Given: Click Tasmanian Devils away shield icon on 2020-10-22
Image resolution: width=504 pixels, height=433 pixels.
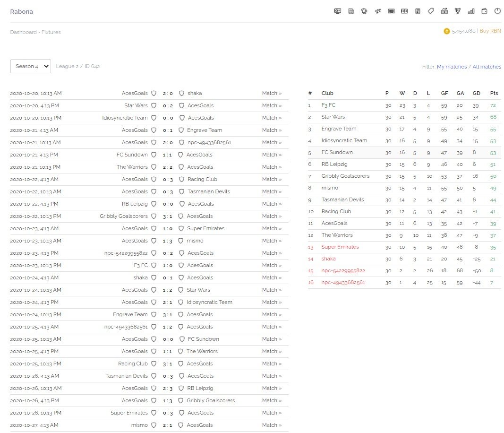Looking at the screenshot, I should (x=181, y=192).
